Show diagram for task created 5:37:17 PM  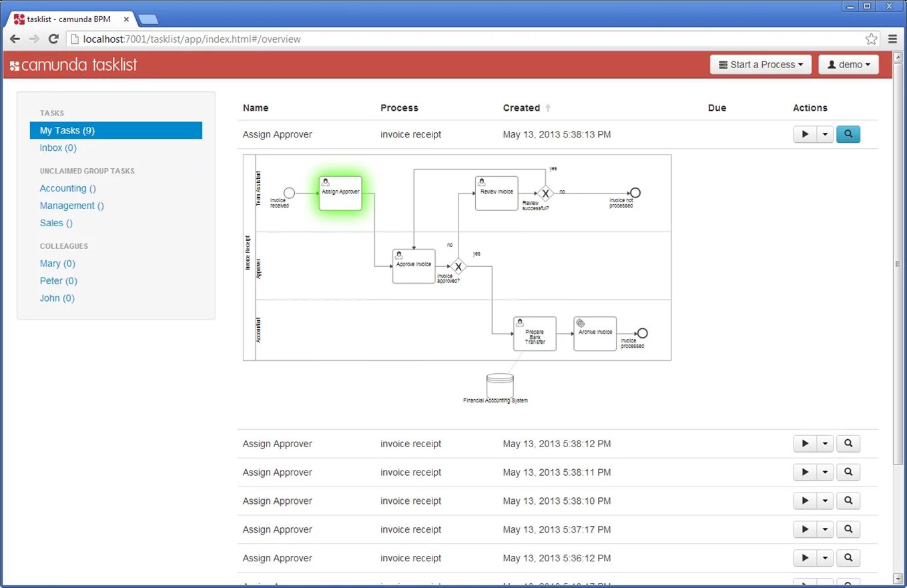tap(848, 530)
